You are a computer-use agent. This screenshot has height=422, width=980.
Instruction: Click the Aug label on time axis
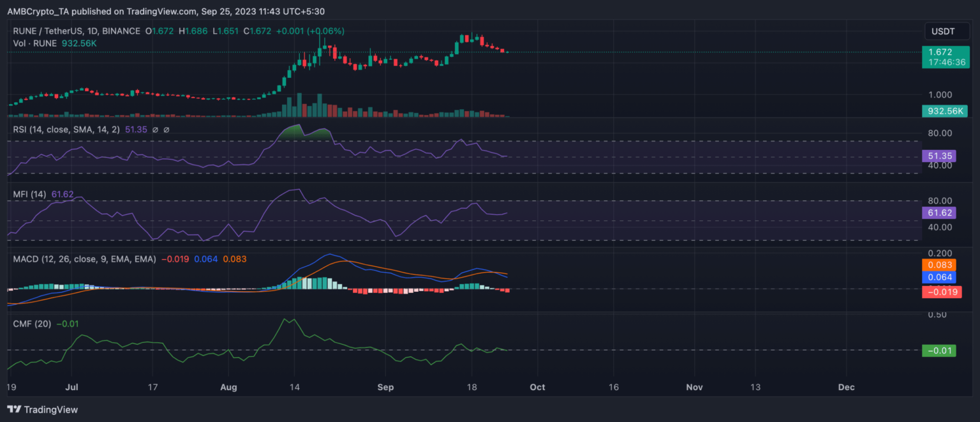(229, 387)
